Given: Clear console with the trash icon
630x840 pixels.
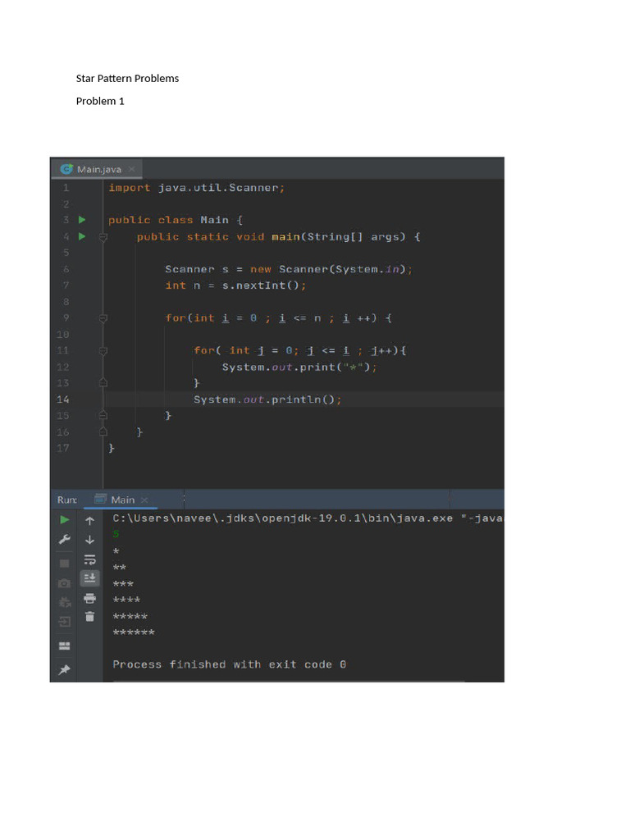Looking at the screenshot, I should [90, 617].
